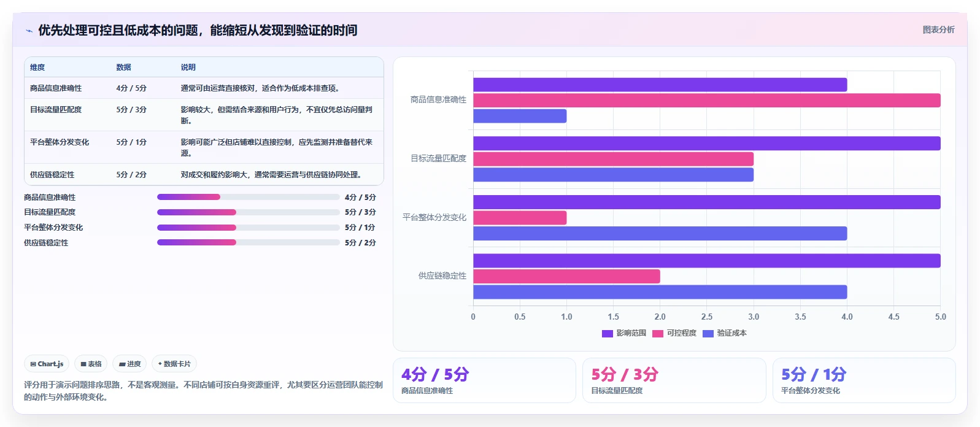Click 商品信息准确性 label in the progress list
The width and height of the screenshot is (980, 427).
coord(50,198)
